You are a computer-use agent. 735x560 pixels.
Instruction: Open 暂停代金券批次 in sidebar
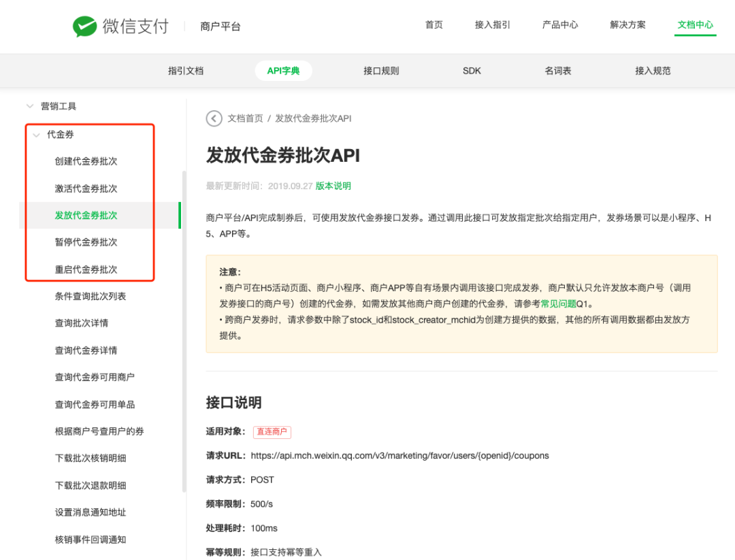86,242
